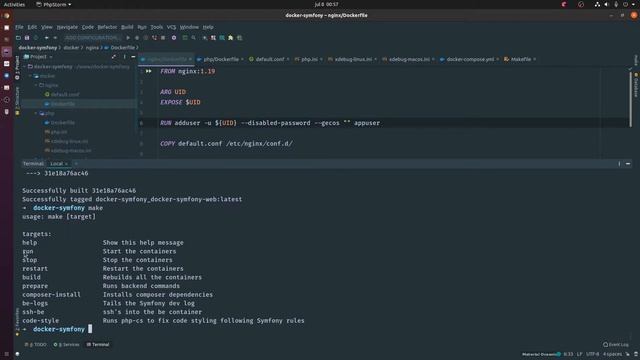This screenshot has width=640, height=360.
Task: Open the Activities overview
Action: pos(14,4)
